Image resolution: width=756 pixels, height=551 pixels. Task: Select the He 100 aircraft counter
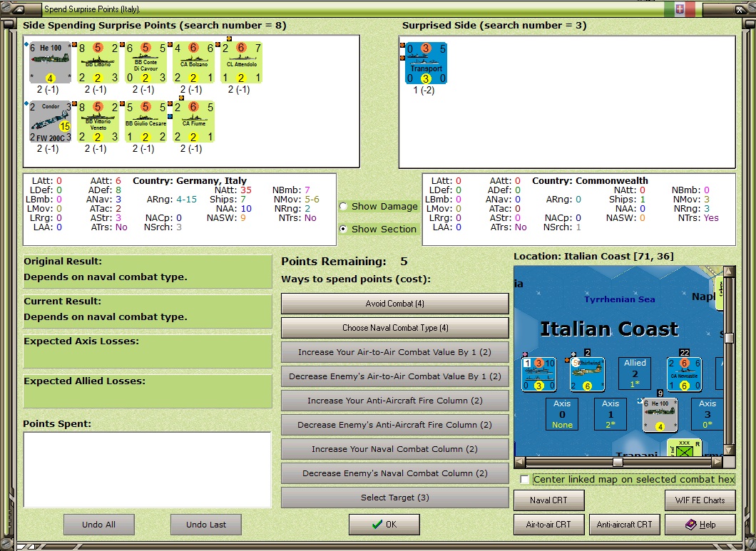(50, 63)
